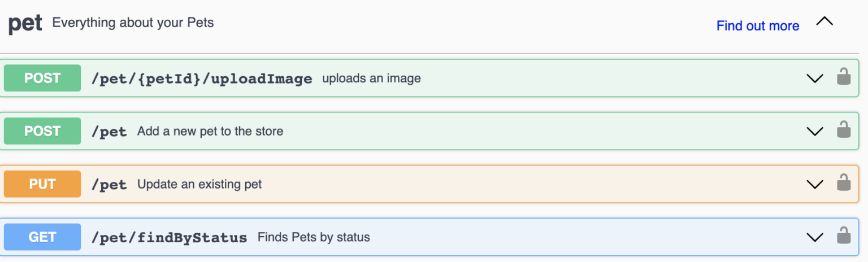This screenshot has width=868, height=262.
Task: Click the orange PUT method badge
Action: [42, 184]
